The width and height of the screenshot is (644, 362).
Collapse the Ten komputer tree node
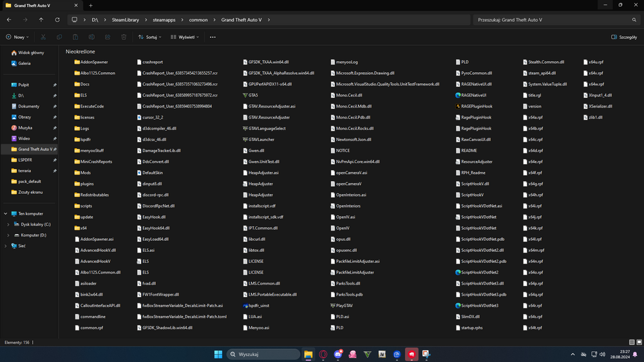click(x=5, y=214)
